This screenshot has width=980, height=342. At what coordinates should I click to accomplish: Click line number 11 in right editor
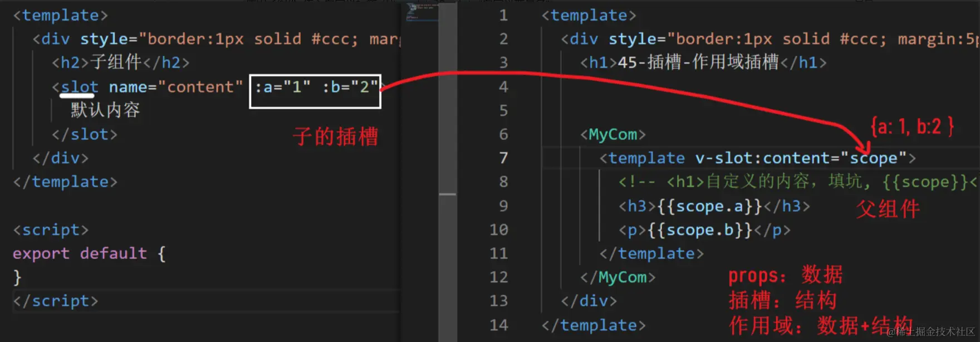[499, 253]
